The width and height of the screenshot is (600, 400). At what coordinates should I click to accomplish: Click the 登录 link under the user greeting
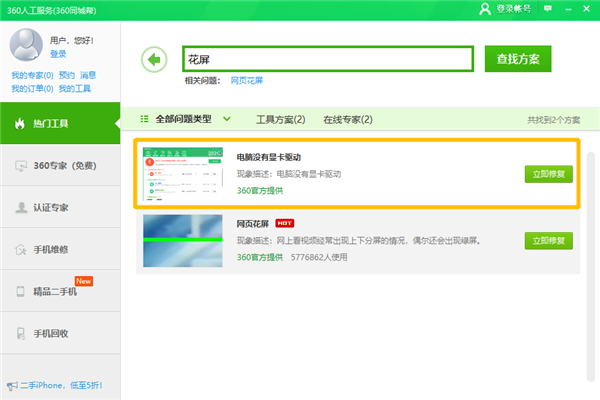(58, 54)
